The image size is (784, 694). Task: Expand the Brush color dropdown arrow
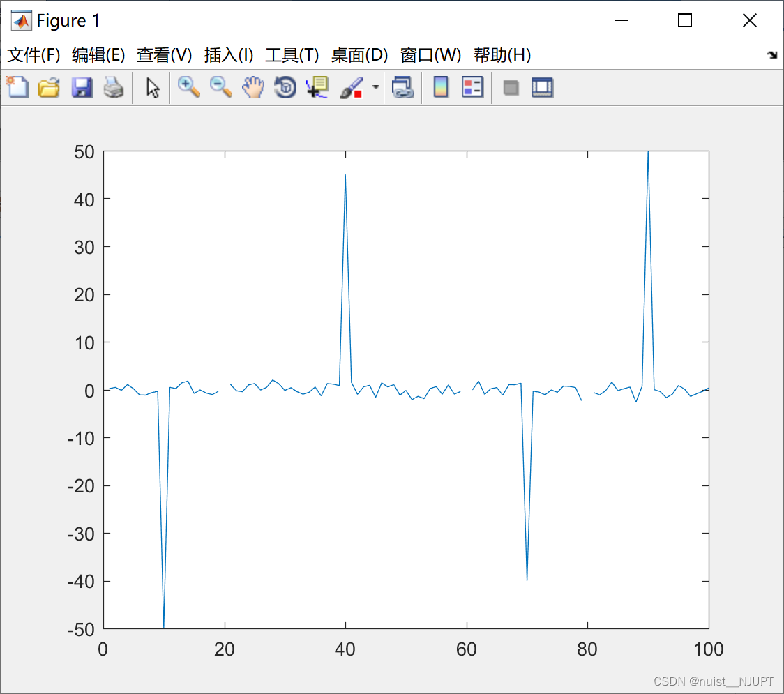click(375, 87)
